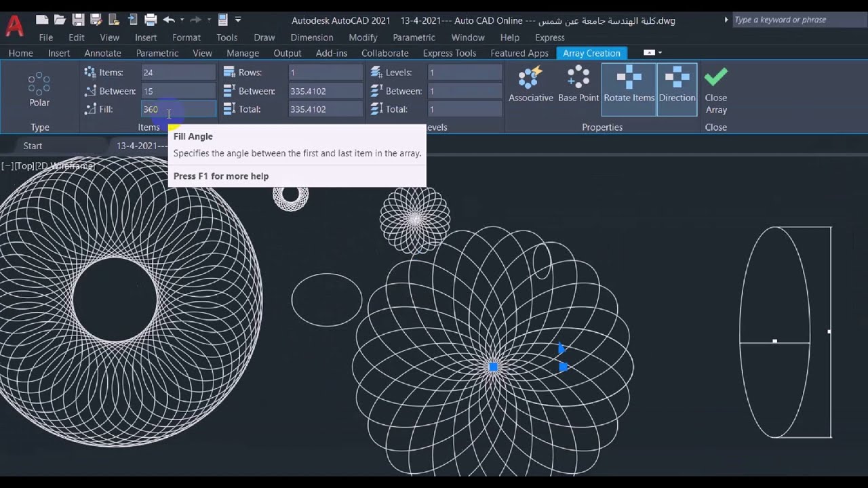868x488 pixels.
Task: Click the Undo arrow icon
Action: tap(168, 20)
